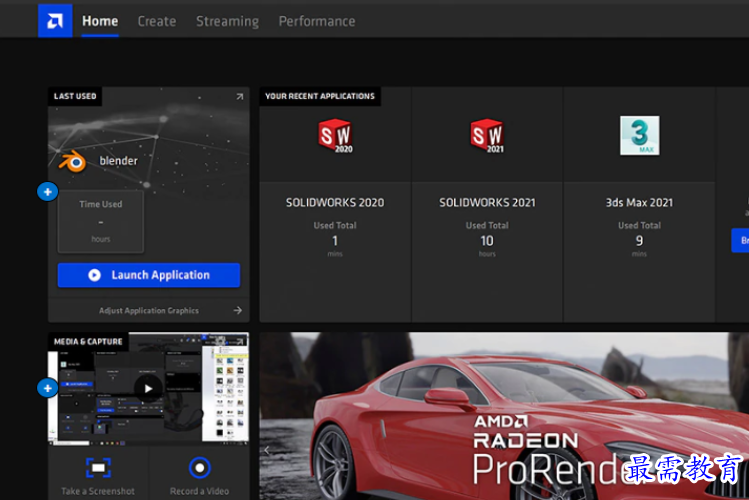Click the LAST USED header label
This screenshot has height=500, width=749.
(x=75, y=96)
